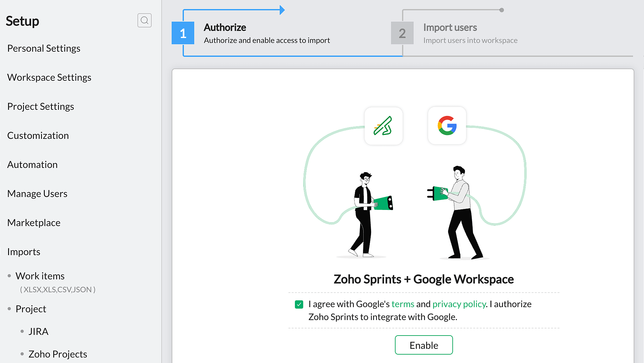Select JIRA project import
Screen dimensions: 644x363
coord(38,331)
